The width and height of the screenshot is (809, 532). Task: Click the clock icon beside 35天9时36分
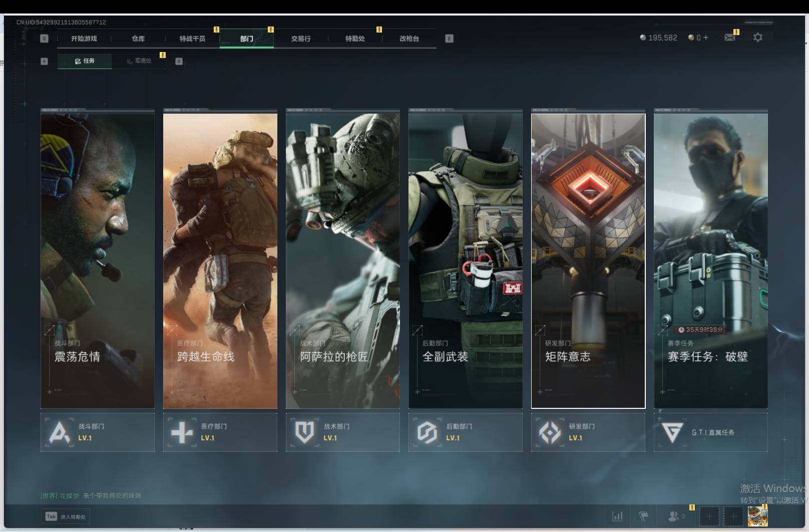point(681,330)
